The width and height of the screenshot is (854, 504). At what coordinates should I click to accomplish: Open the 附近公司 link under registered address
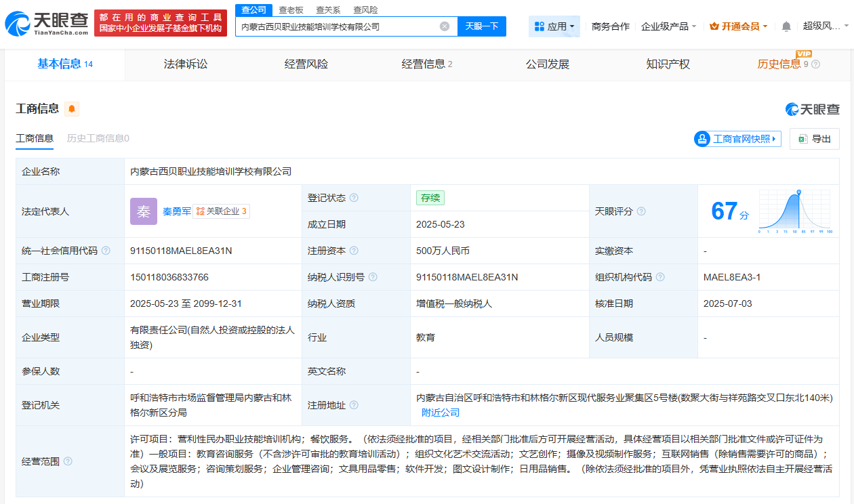pos(441,412)
